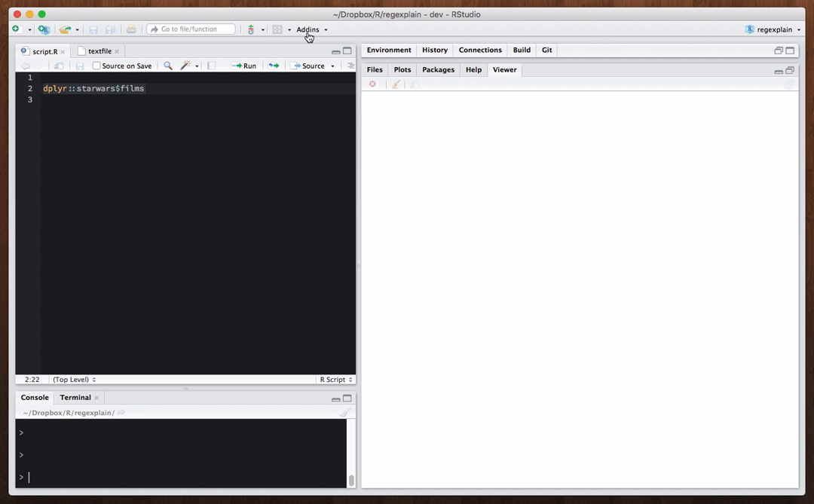Click the go forward arrow in editor
Viewport: 814px width, 504px height.
point(38,66)
